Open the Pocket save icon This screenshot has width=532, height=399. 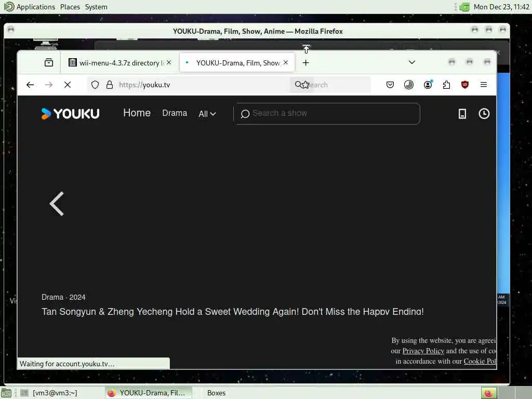coord(390,85)
